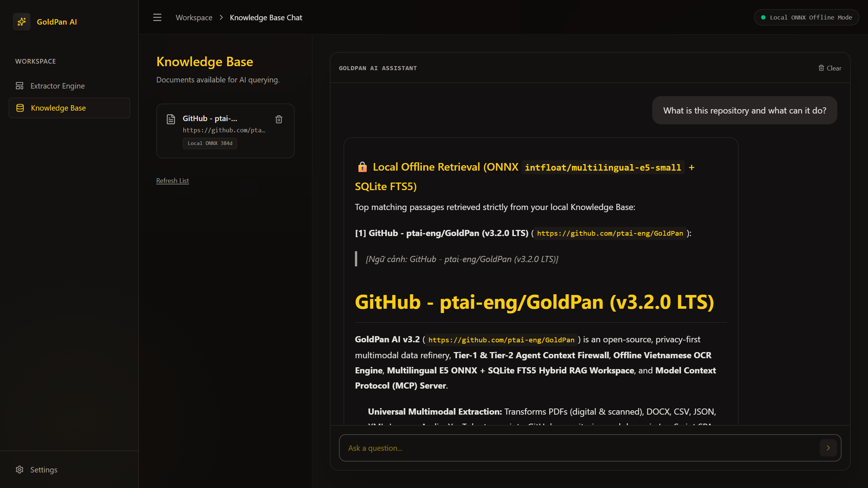Click the https://github.com/pta… card URL text
The height and width of the screenshot is (488, 868).
coord(224,130)
